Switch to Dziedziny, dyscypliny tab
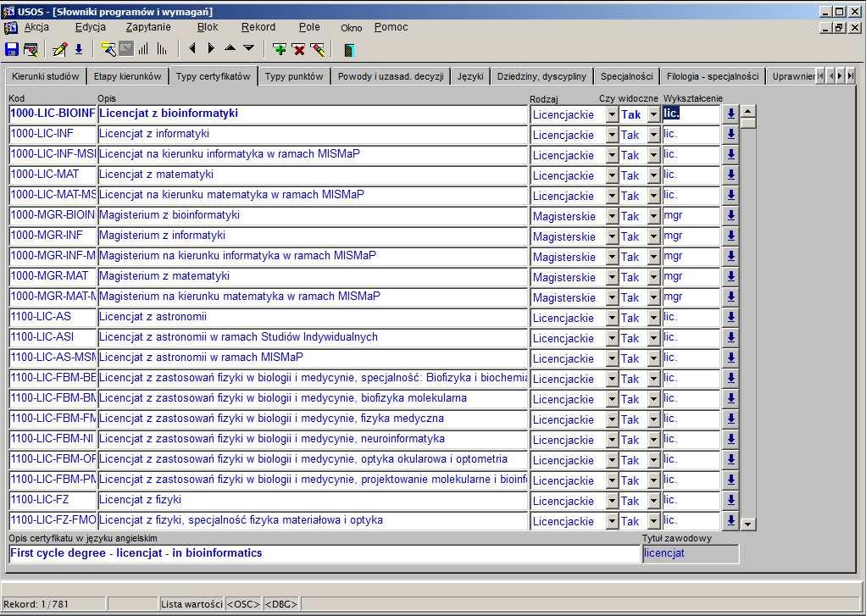866x616 pixels. (x=541, y=77)
